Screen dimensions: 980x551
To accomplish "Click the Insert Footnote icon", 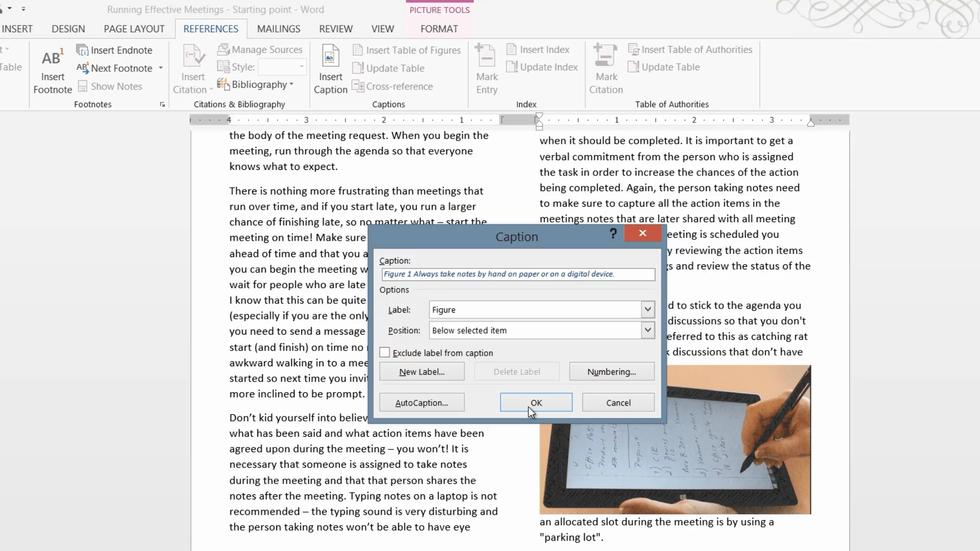I will [x=53, y=58].
